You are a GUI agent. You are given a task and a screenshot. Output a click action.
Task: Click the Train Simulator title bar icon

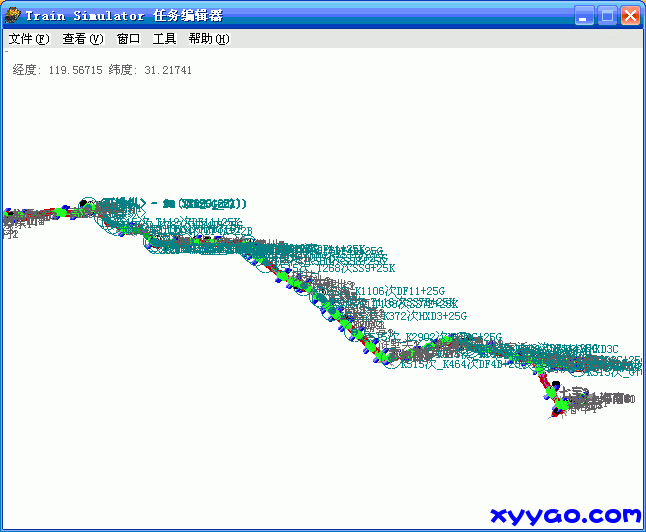point(13,16)
